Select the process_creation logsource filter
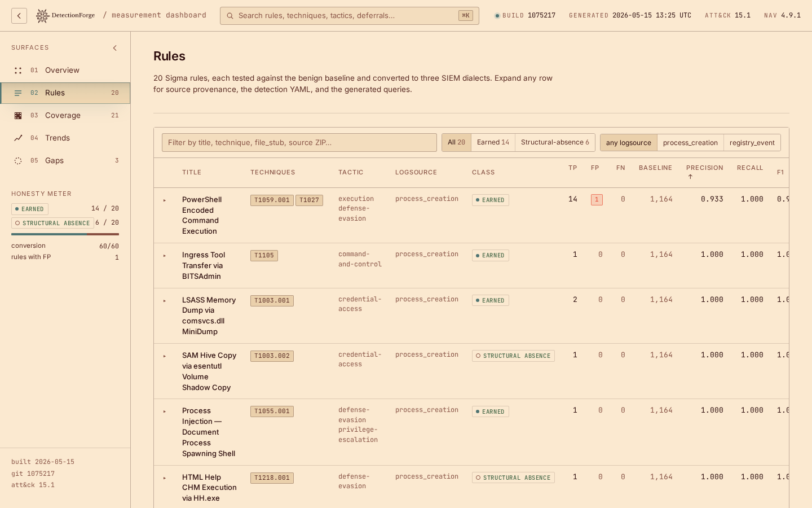The height and width of the screenshot is (508, 812). tap(690, 143)
